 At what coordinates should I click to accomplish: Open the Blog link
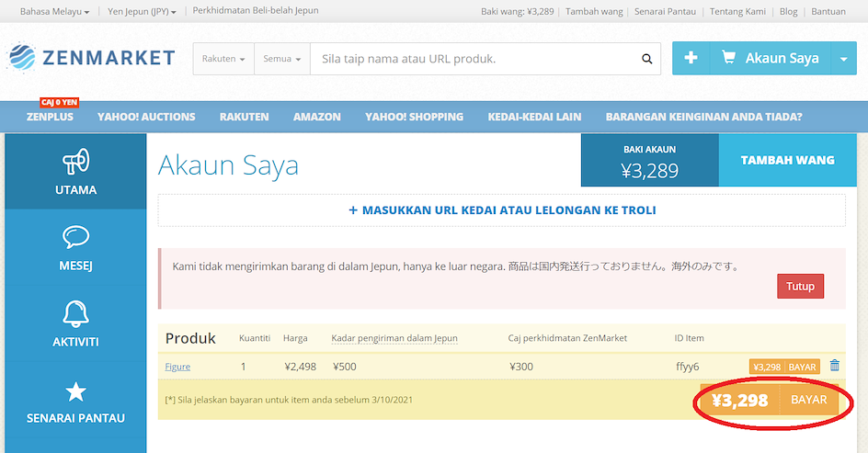tap(788, 11)
